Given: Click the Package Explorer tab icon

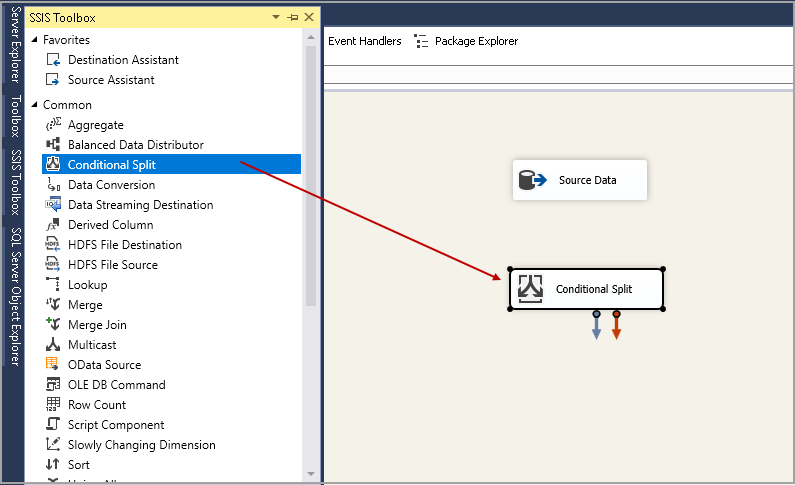Looking at the screenshot, I should pos(421,41).
